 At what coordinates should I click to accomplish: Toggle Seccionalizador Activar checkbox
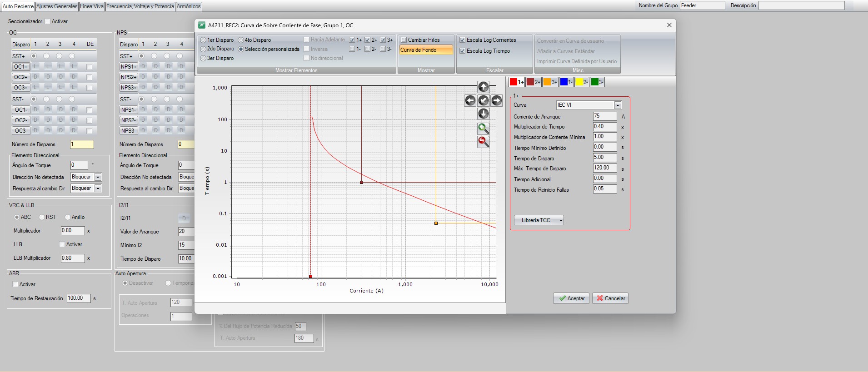[x=48, y=21]
